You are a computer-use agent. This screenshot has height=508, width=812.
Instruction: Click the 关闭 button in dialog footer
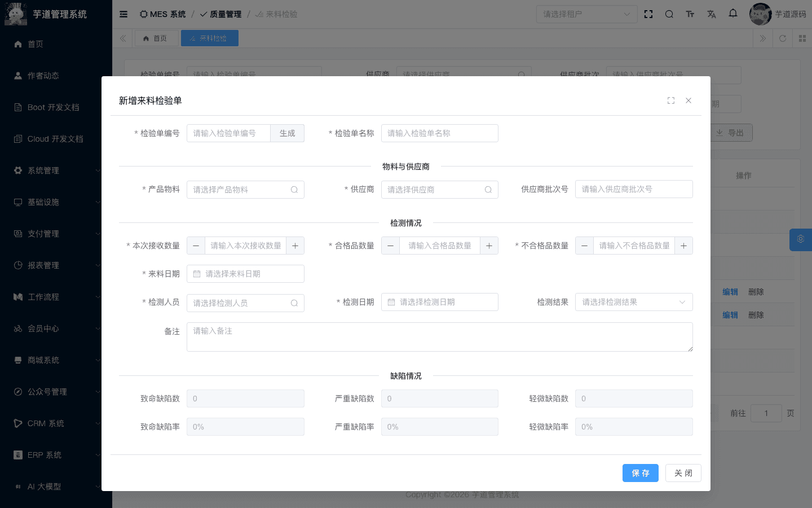point(683,473)
